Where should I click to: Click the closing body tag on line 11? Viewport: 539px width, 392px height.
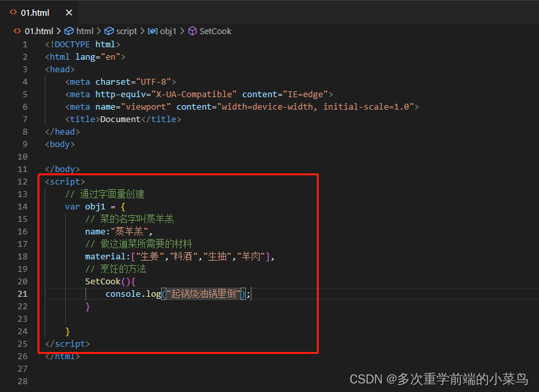click(x=62, y=169)
